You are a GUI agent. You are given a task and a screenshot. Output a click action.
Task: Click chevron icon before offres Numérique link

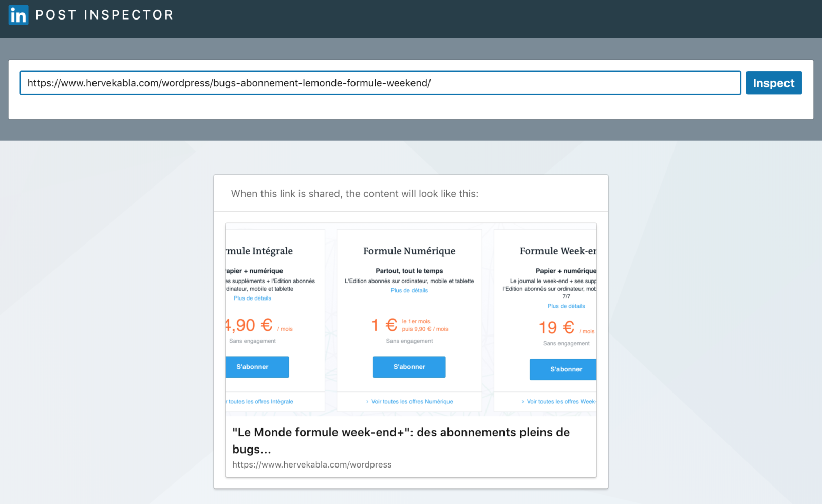coord(367,402)
